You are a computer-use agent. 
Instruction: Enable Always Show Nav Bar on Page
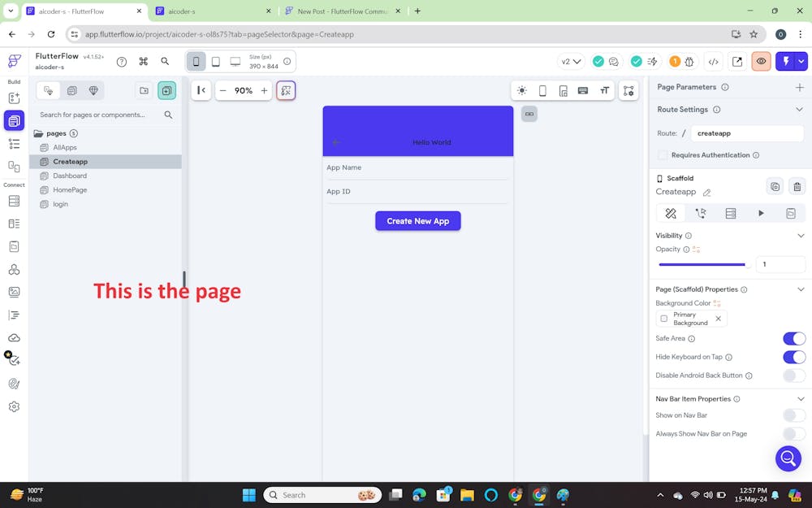794,434
